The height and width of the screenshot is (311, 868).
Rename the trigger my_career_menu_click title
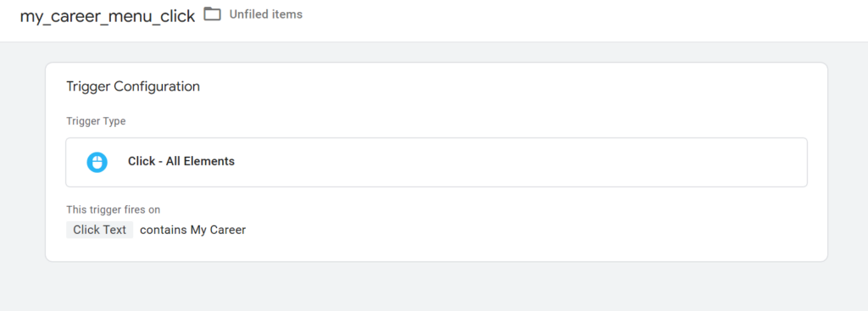[x=108, y=16]
